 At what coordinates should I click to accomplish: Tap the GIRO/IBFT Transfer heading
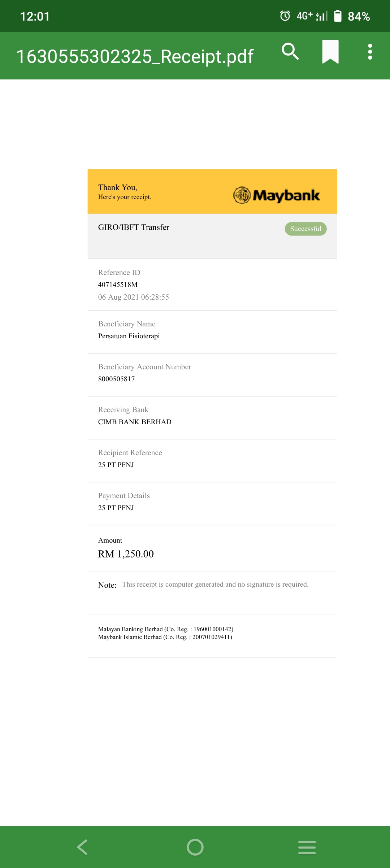coord(134,227)
